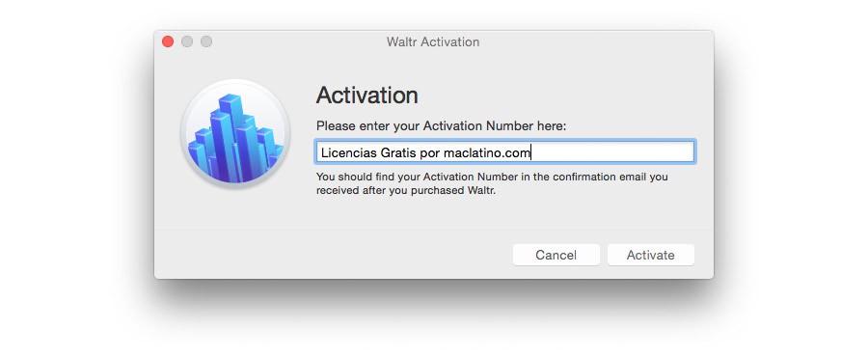Dismiss the dialog with Cancel
Image resolution: width=868 pixels, height=356 pixels.
556,255
